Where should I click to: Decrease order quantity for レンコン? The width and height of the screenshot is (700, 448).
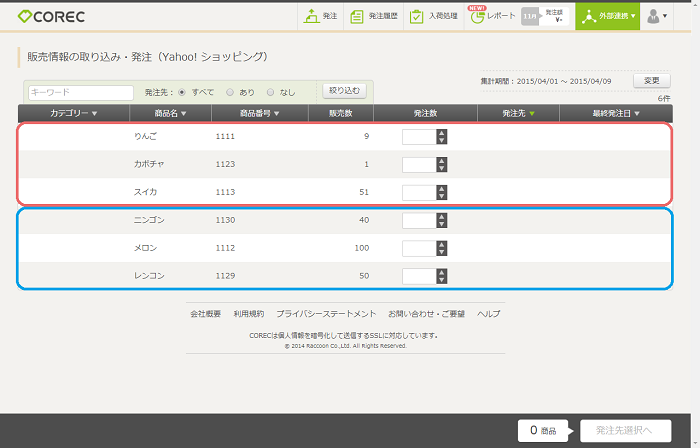[x=442, y=280]
